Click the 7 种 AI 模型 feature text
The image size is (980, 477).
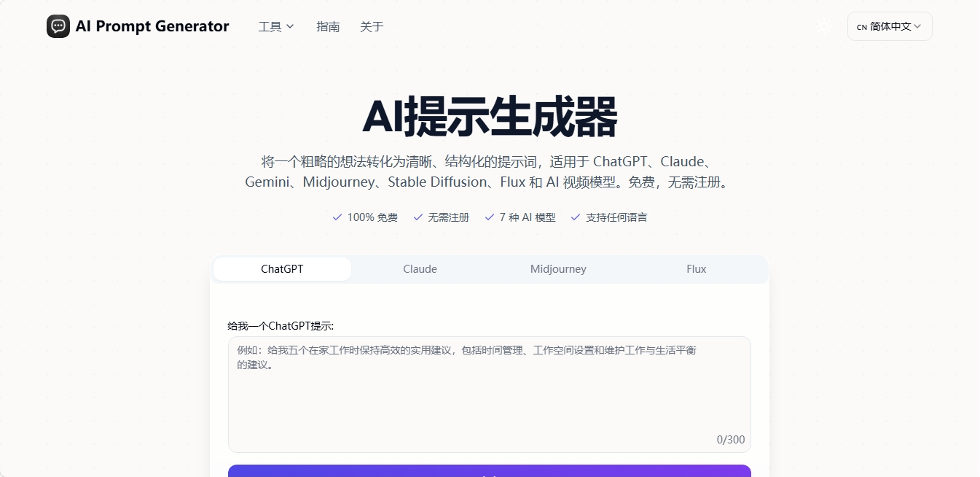click(528, 217)
